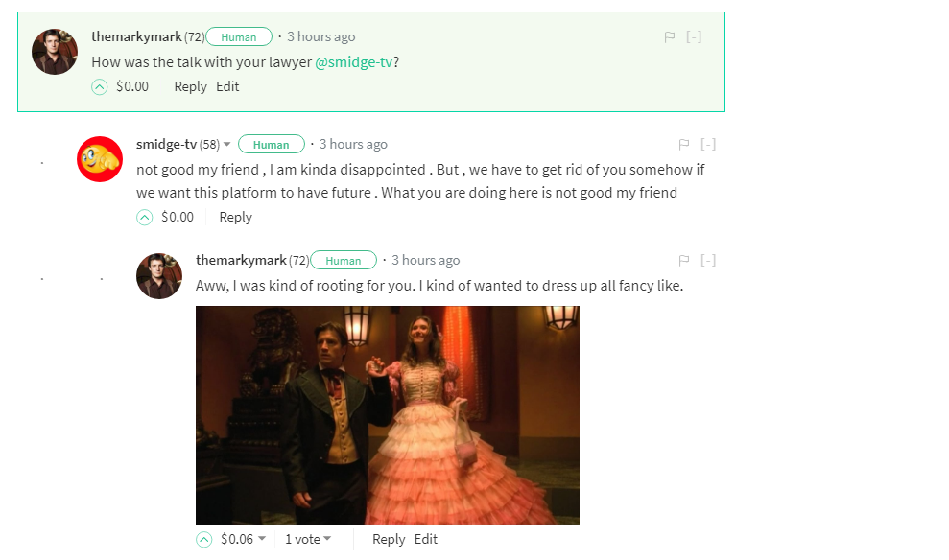The height and width of the screenshot is (560, 949).
Task: Collapse smidge-tv's reply with [-]
Action: 708,144
